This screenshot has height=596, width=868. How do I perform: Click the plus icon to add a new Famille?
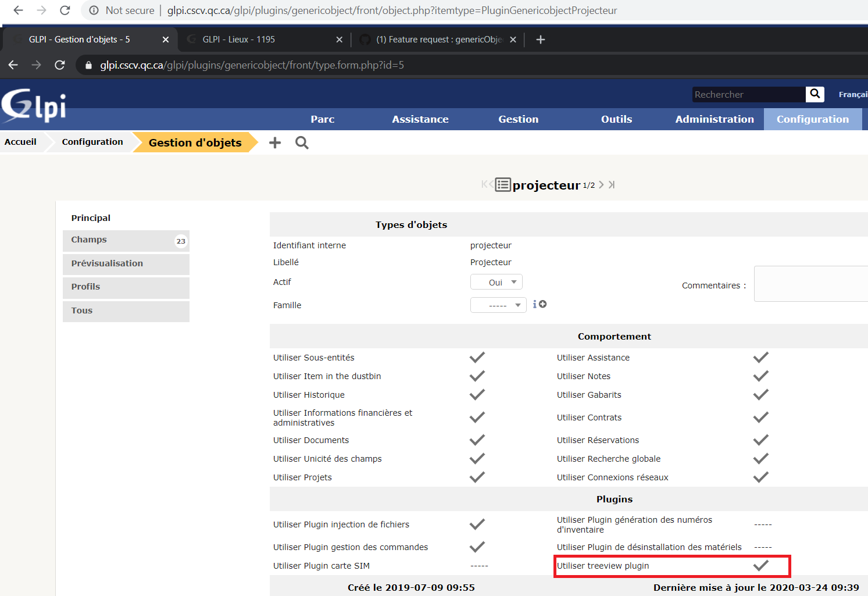click(x=542, y=304)
